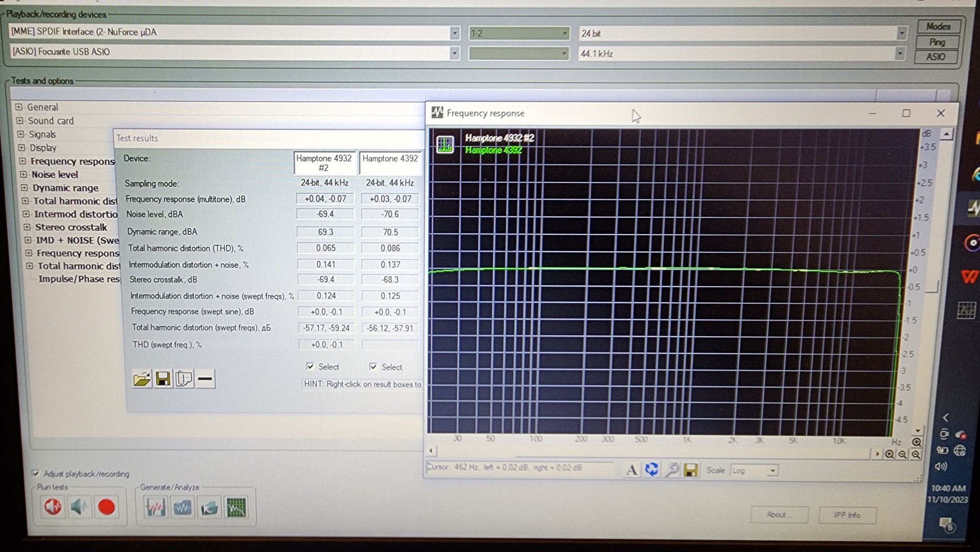Click up arrow of graph vertical scrollbar

click(946, 134)
